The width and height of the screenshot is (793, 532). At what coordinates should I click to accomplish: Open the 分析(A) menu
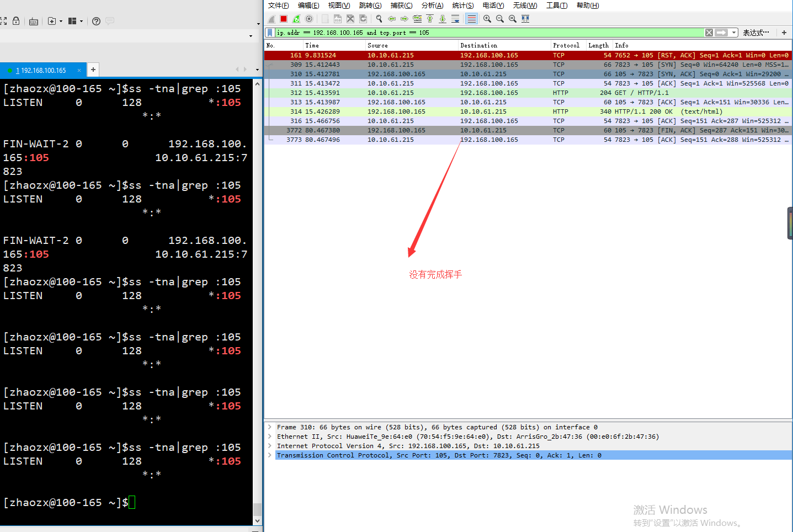click(433, 6)
